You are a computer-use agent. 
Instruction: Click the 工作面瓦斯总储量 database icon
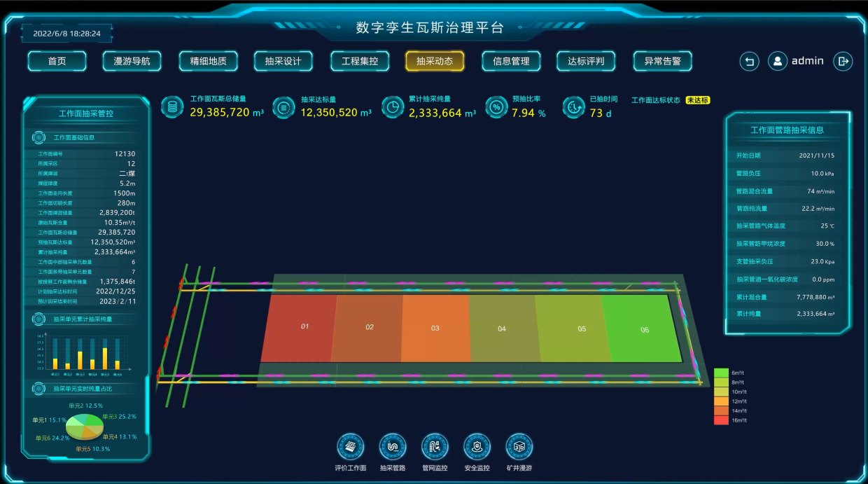coord(171,107)
